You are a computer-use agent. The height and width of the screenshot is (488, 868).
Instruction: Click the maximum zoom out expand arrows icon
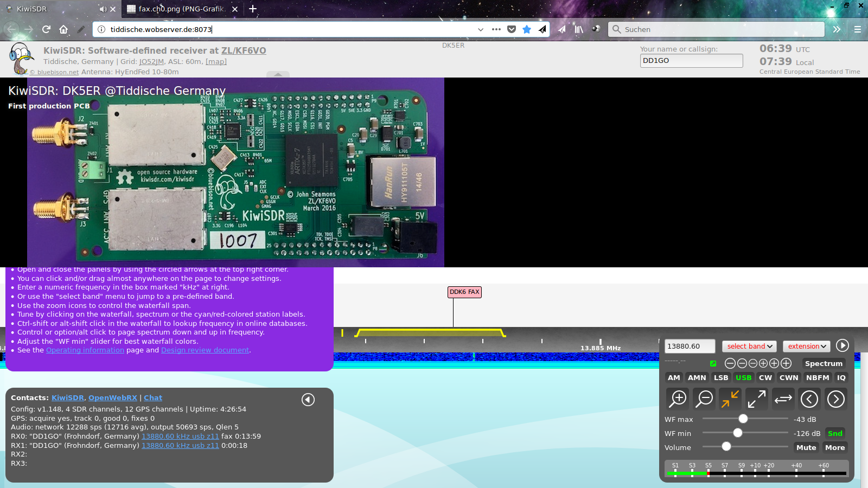coord(757,399)
